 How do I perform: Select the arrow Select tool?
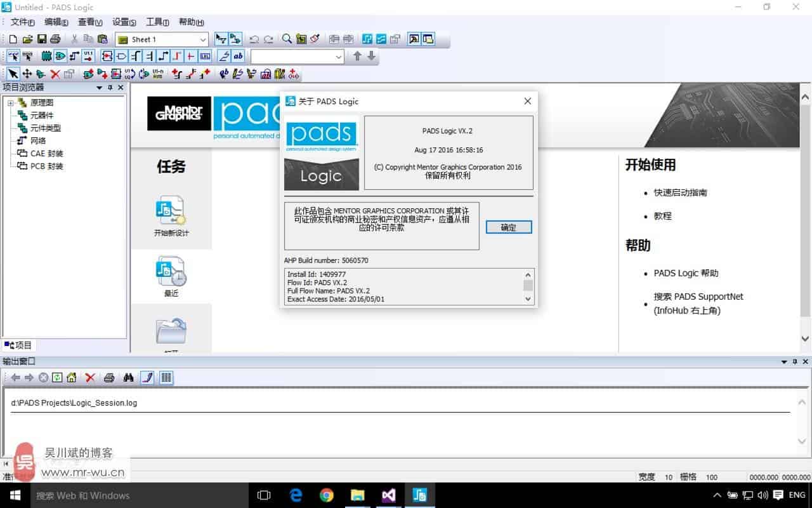coord(13,74)
